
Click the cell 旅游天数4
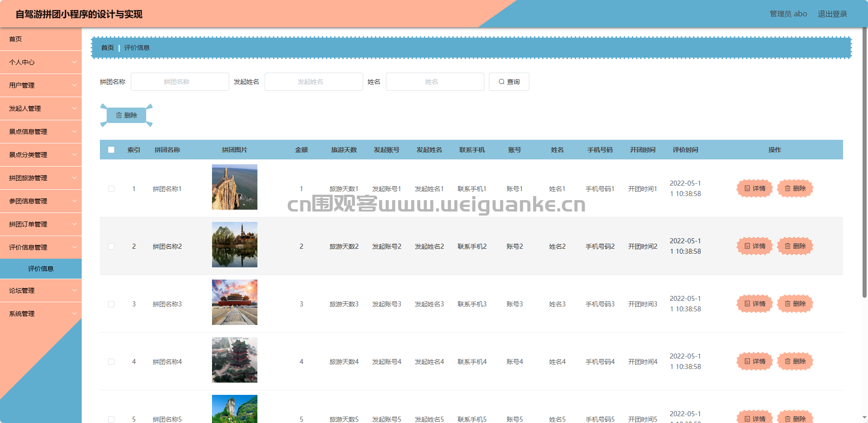click(344, 362)
